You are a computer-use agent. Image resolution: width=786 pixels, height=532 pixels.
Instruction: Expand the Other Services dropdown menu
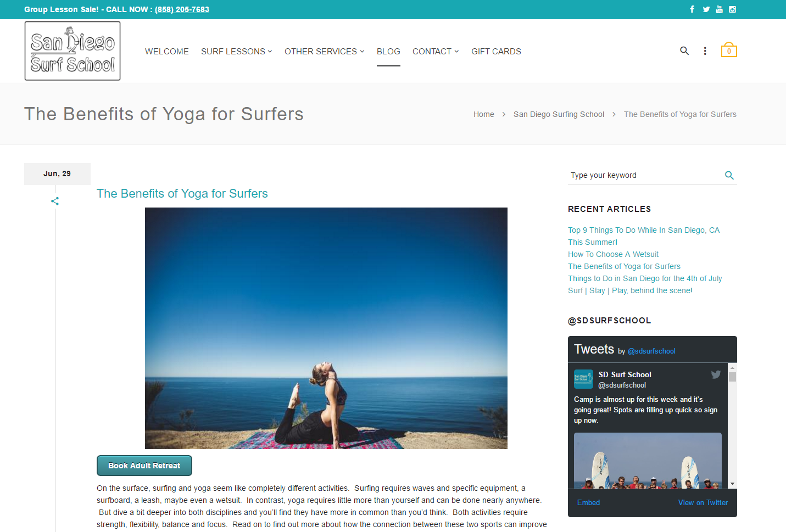point(325,52)
